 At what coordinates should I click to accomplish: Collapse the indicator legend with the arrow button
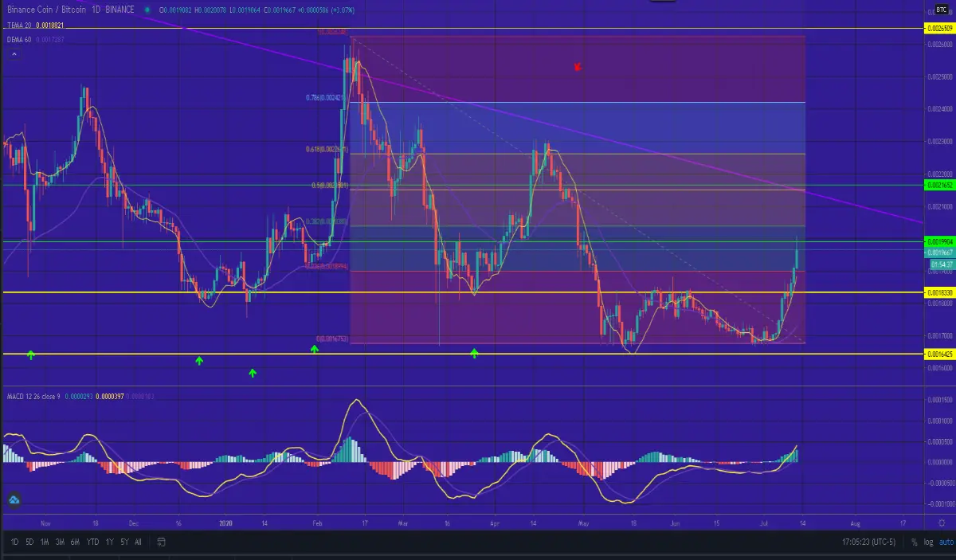13,54
